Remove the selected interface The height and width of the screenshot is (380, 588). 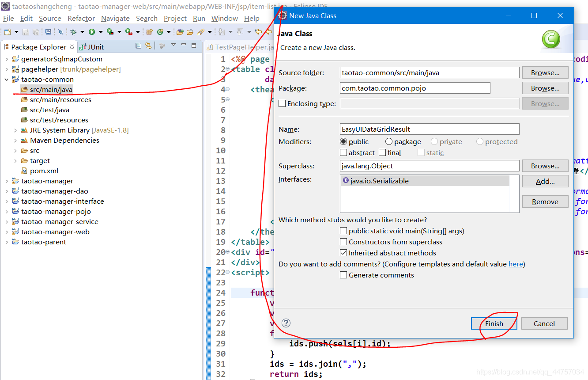[x=545, y=201]
